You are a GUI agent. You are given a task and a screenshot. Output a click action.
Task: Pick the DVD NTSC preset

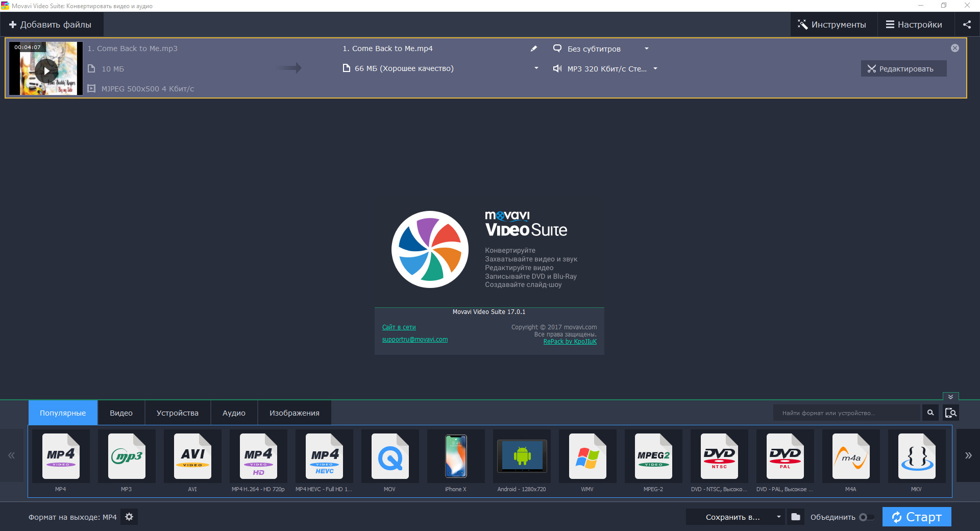(x=719, y=456)
